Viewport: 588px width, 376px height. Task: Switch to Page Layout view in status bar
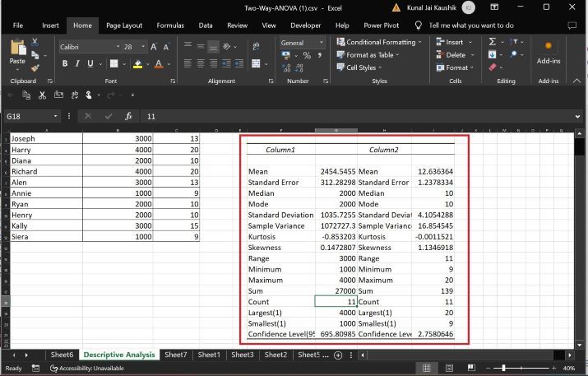(x=451, y=368)
